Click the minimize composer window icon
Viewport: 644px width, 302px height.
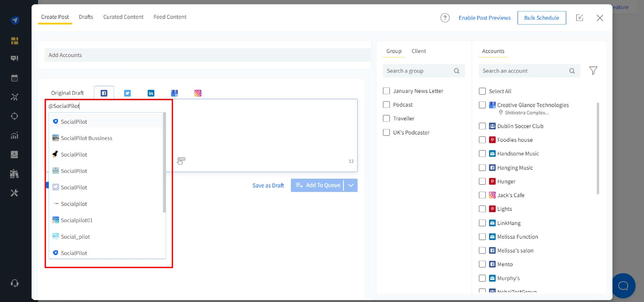tap(579, 18)
